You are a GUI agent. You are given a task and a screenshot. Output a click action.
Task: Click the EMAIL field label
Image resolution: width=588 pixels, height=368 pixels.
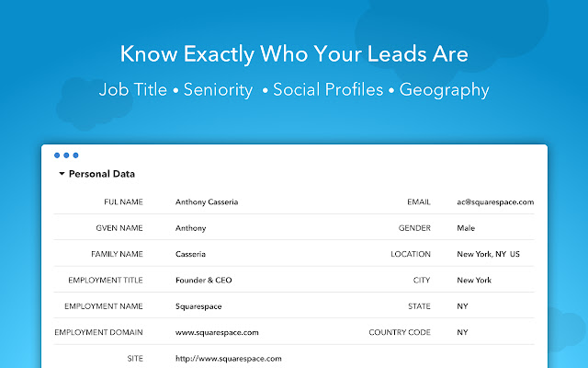pos(419,201)
